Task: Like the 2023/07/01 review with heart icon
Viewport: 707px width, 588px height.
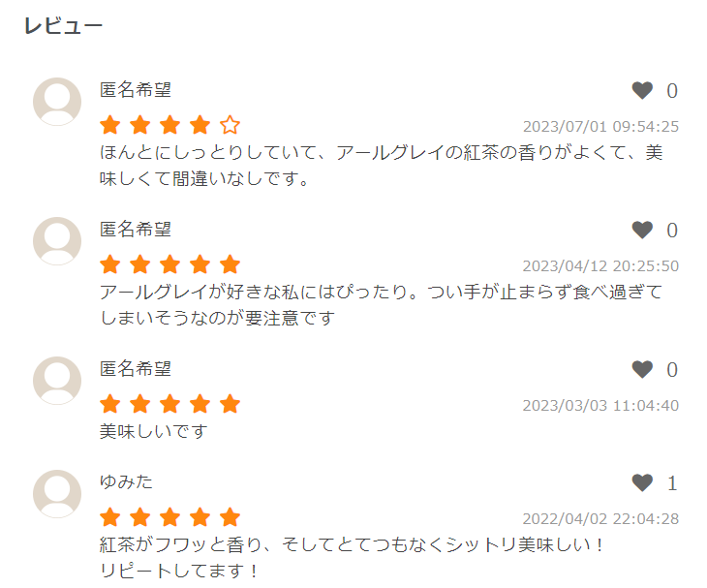Action: [642, 91]
